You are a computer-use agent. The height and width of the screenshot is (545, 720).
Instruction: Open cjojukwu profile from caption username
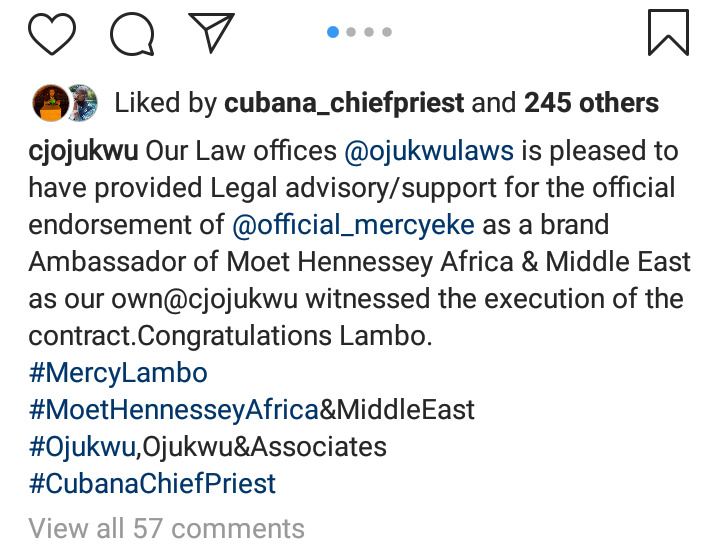[83, 152]
